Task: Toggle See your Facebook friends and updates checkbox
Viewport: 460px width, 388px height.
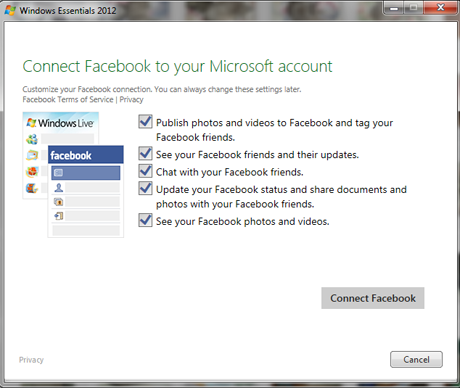Action: click(x=145, y=154)
